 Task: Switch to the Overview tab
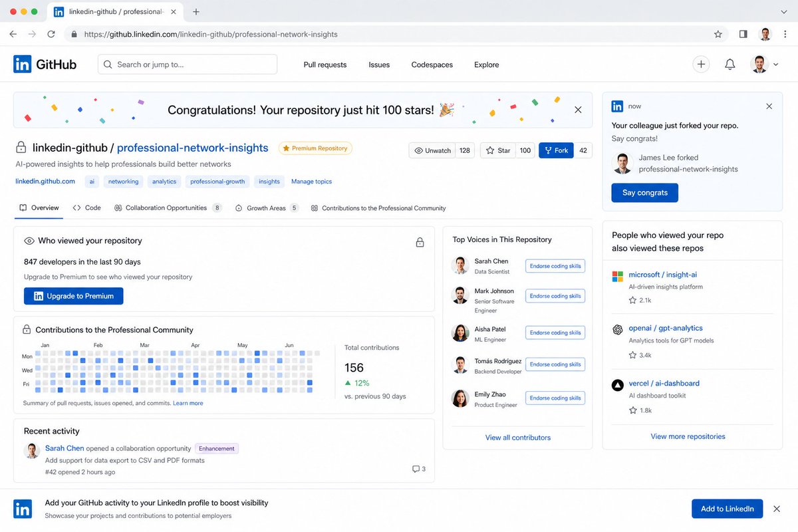(39, 207)
